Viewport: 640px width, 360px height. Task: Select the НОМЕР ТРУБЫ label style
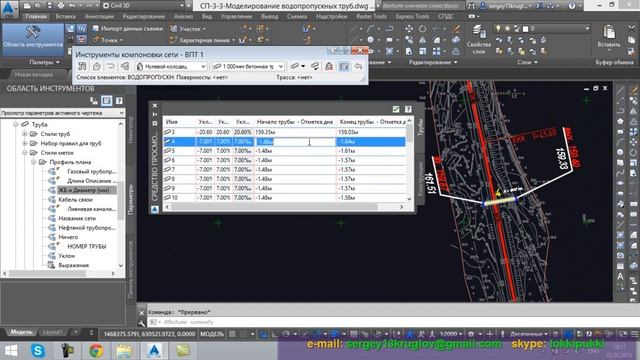[x=87, y=246]
